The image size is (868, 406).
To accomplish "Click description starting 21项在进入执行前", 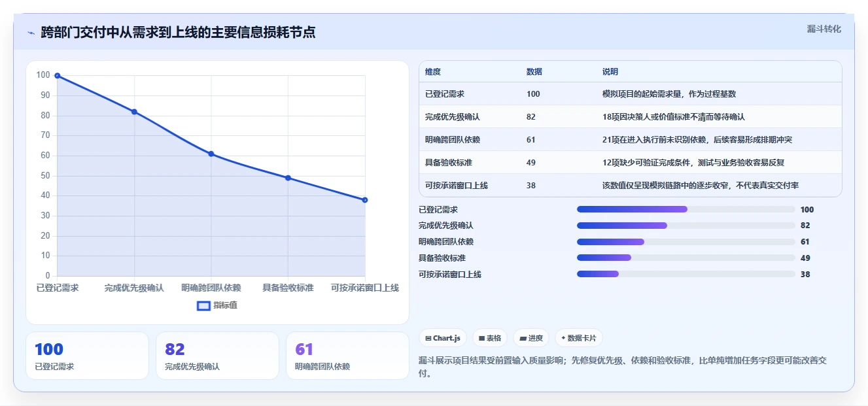I will point(697,140).
